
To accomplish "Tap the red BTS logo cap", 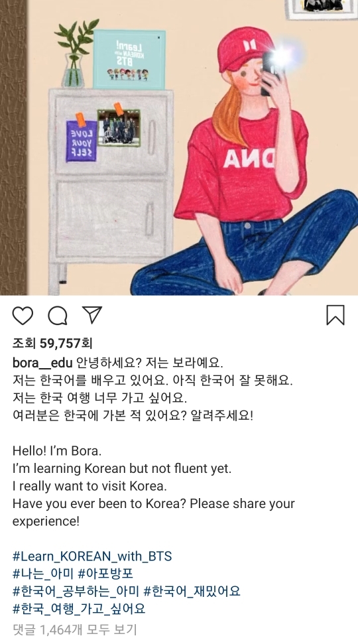I will click(x=245, y=50).
